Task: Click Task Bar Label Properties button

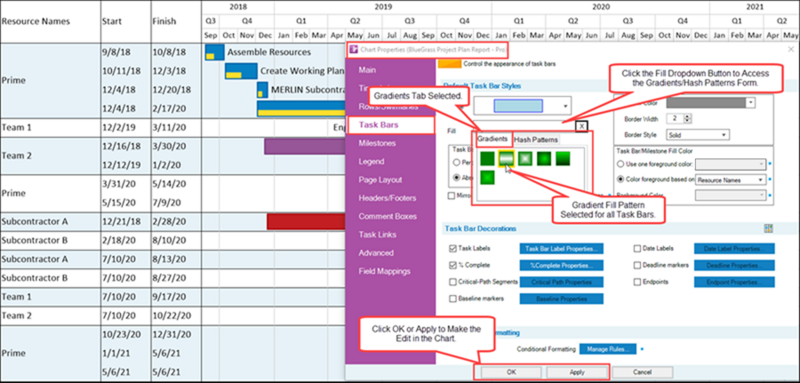Action: point(562,249)
